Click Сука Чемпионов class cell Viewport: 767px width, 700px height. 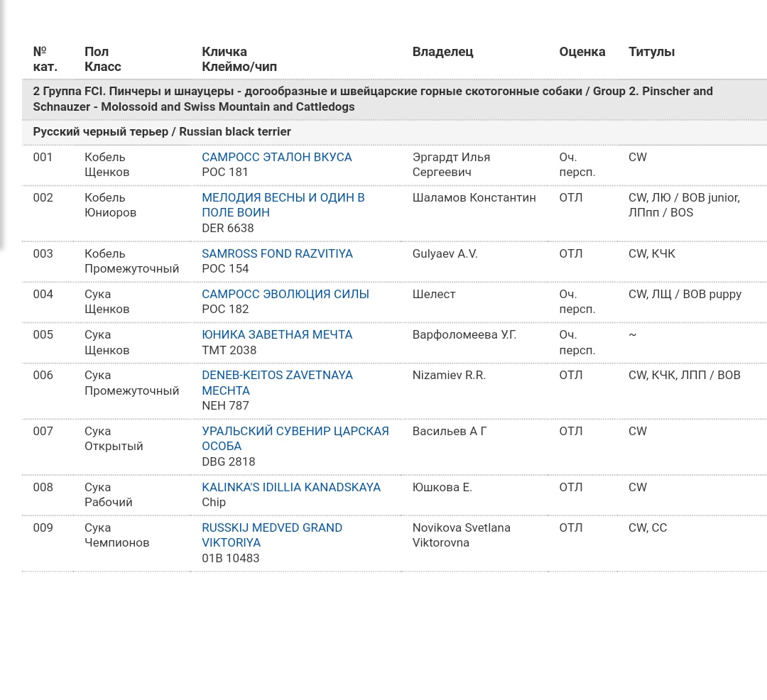click(x=117, y=535)
